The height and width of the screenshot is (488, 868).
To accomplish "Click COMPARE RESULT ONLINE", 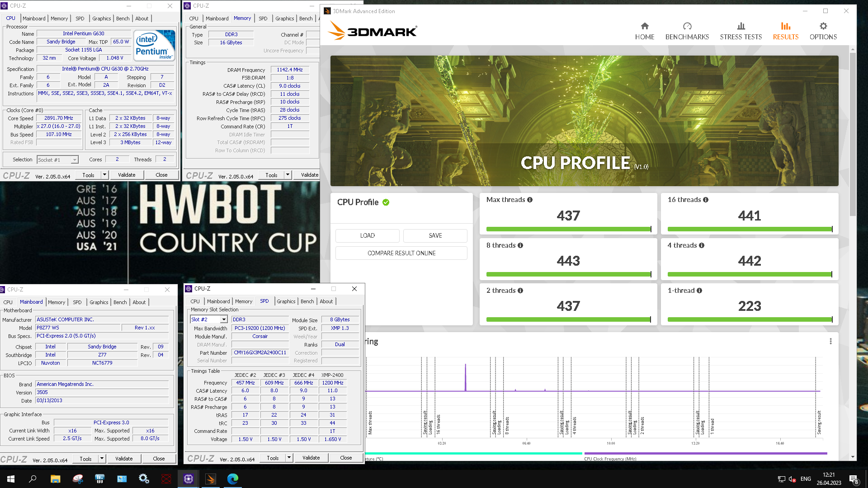I will tap(401, 253).
